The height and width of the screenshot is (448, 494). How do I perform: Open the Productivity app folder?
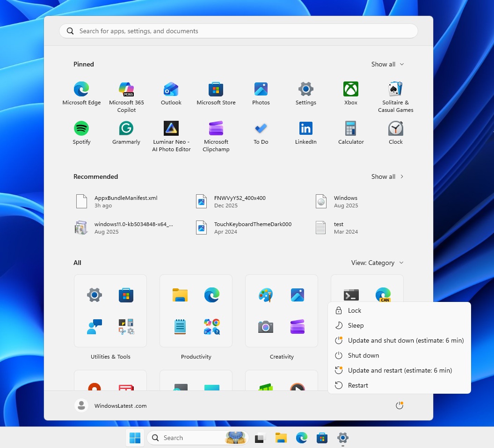point(196,310)
